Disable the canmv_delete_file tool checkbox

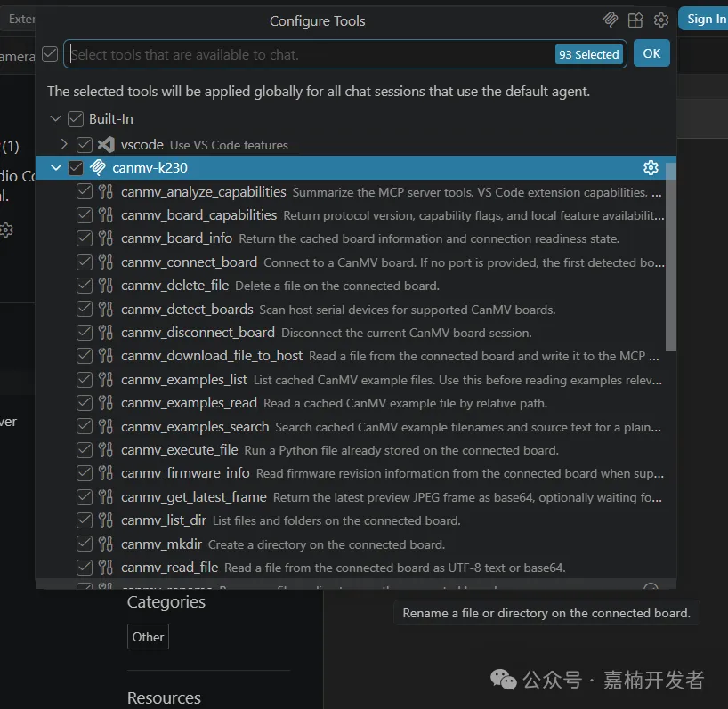tap(84, 286)
